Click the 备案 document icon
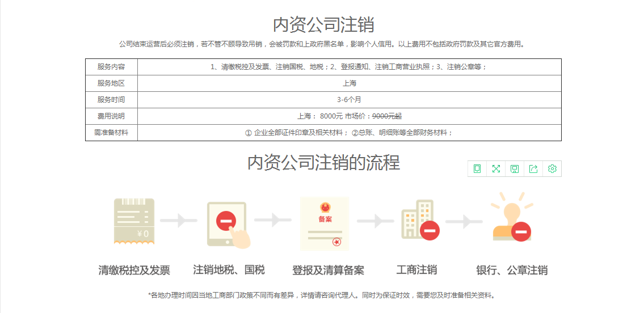This screenshot has width=644, height=313. (x=325, y=223)
